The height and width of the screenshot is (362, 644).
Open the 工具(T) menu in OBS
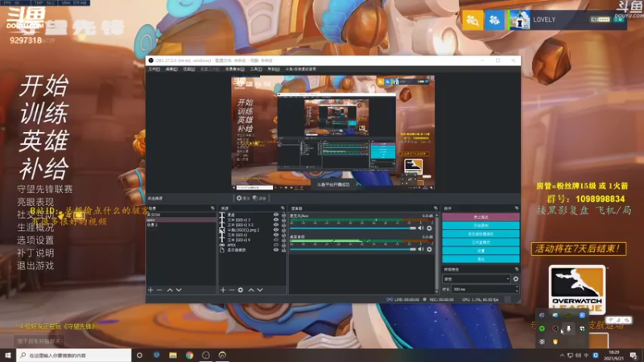pyautogui.click(x=256, y=69)
